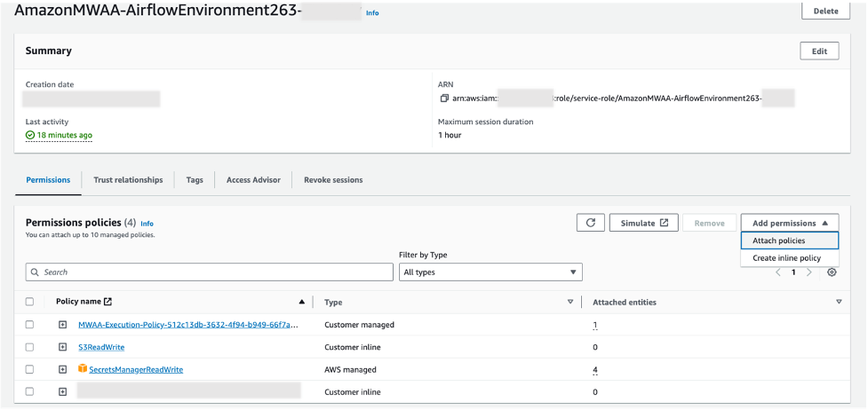This screenshot has width=868, height=410.
Task: Go to next page of policies
Action: click(808, 272)
